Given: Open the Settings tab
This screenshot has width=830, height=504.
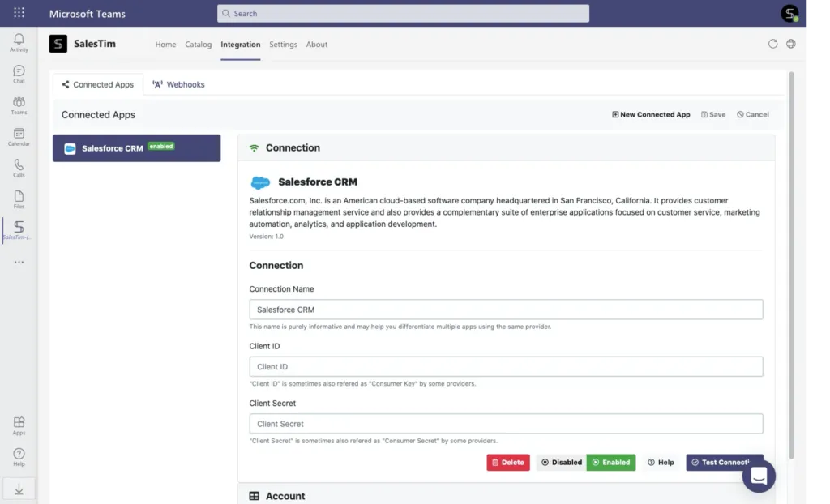Looking at the screenshot, I should click(x=283, y=45).
